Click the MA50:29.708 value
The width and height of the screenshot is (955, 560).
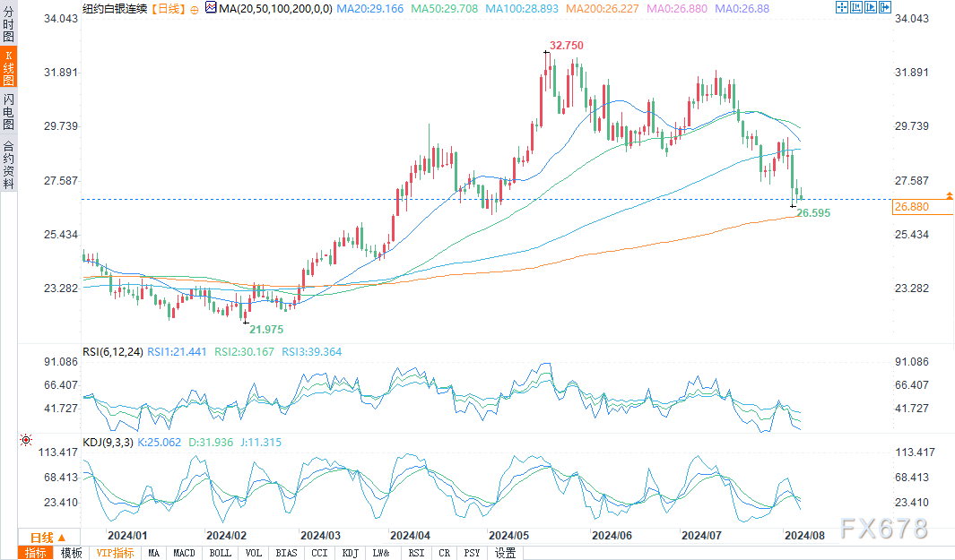pos(445,9)
